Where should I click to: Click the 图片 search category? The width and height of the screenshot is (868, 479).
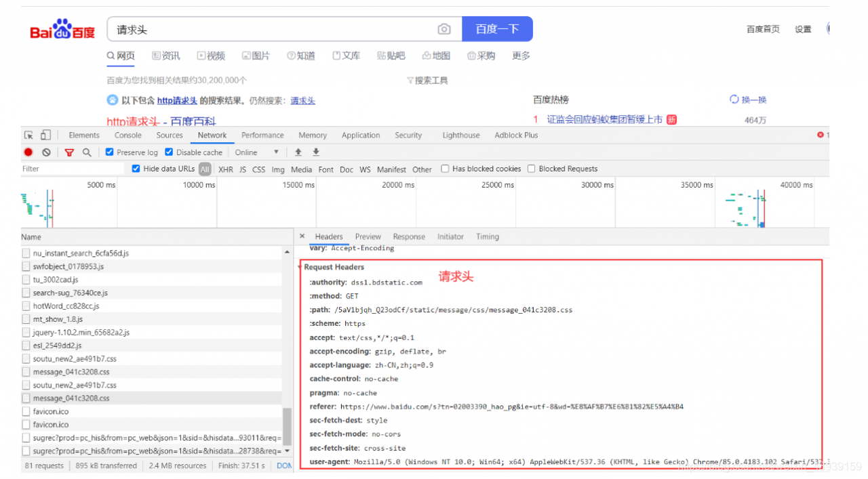[256, 56]
